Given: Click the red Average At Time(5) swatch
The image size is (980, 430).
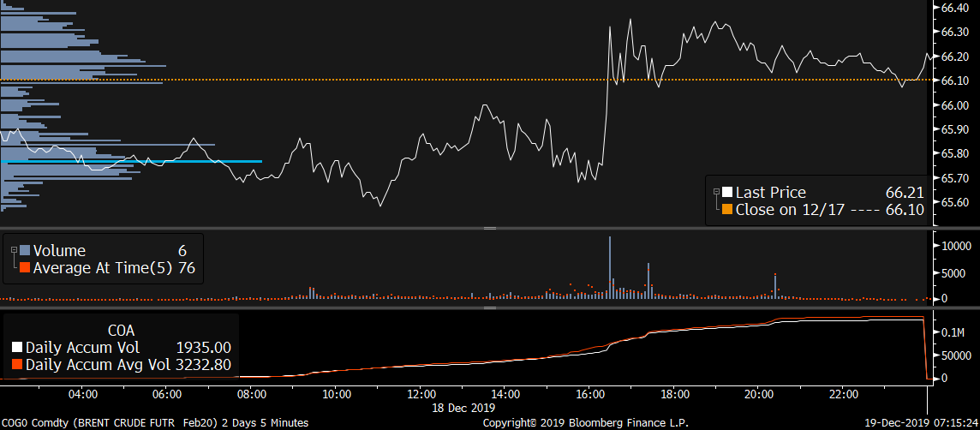Looking at the screenshot, I should pos(25,268).
